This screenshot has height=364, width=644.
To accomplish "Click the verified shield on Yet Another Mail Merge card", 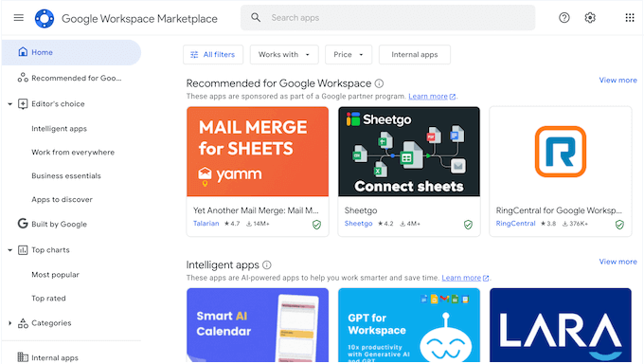I will coord(316,224).
